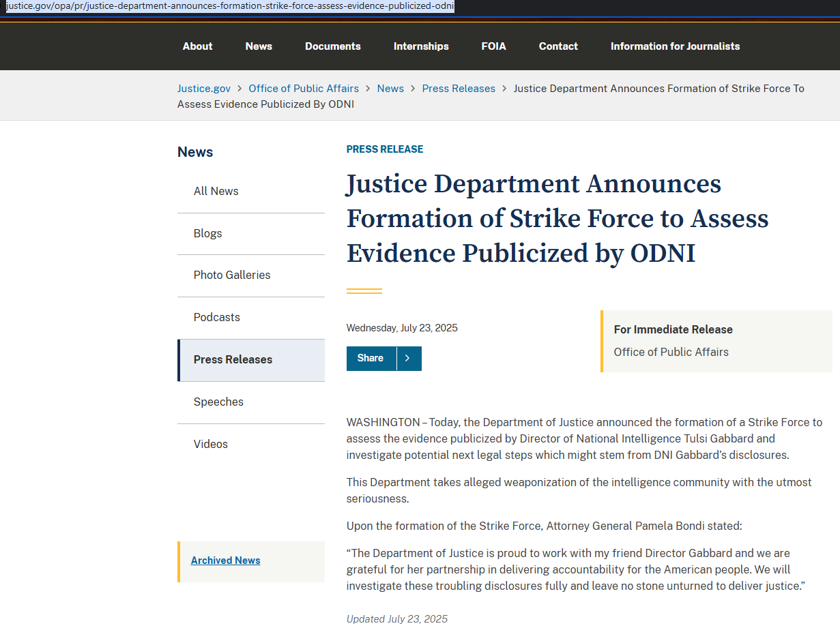This screenshot has height=628, width=840.
Task: Open FOIA navigation item
Action: tap(494, 46)
